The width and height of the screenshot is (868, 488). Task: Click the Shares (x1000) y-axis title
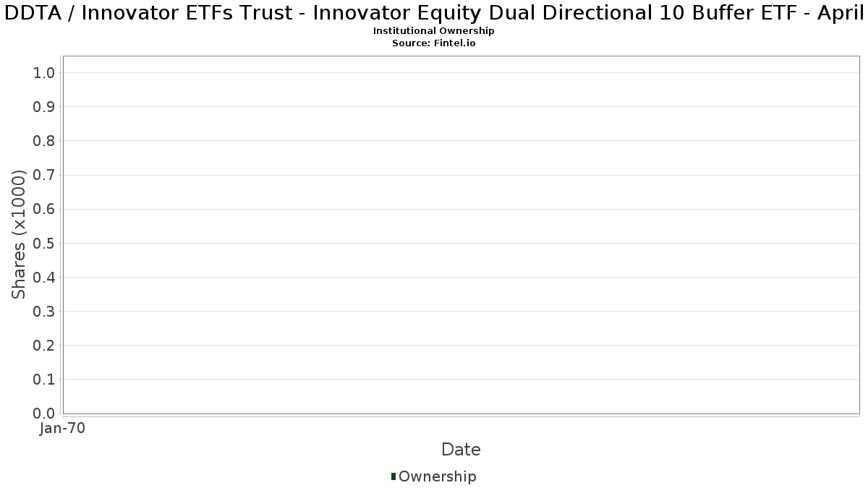pyautogui.click(x=19, y=234)
